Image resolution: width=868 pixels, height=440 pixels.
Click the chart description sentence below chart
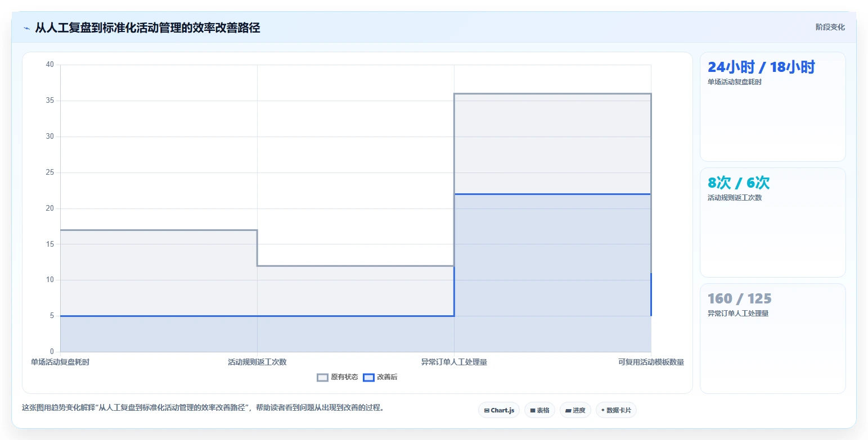(203, 408)
